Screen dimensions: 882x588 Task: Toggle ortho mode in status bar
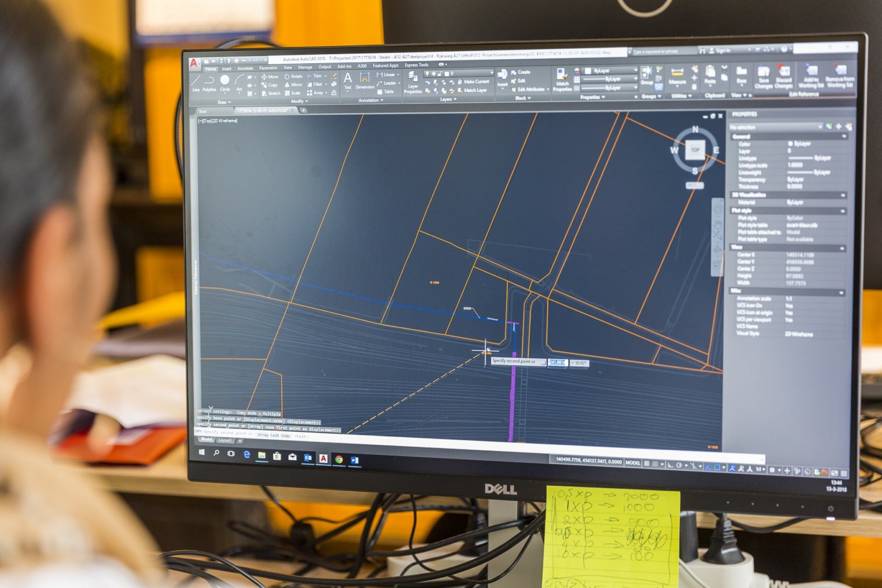[670, 465]
